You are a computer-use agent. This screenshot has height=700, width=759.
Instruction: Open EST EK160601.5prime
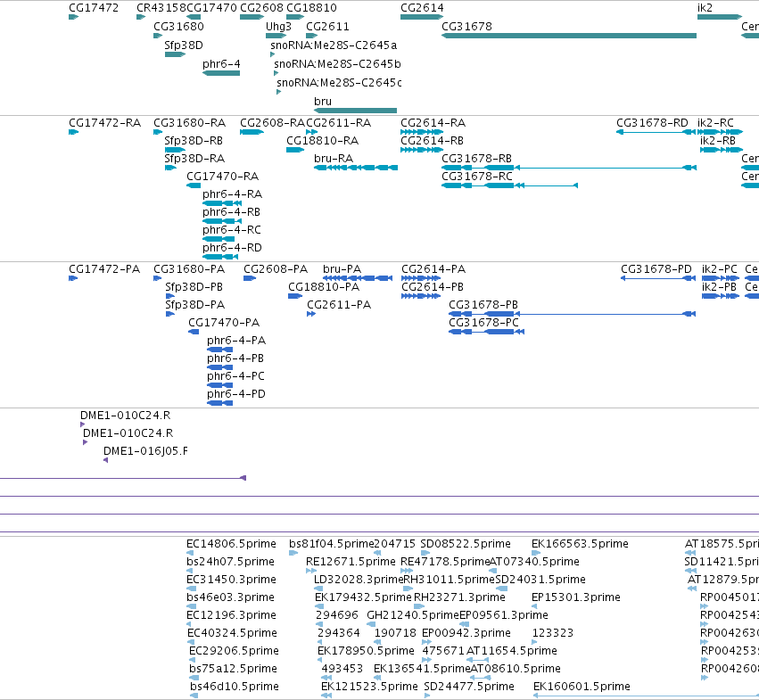pos(582,687)
